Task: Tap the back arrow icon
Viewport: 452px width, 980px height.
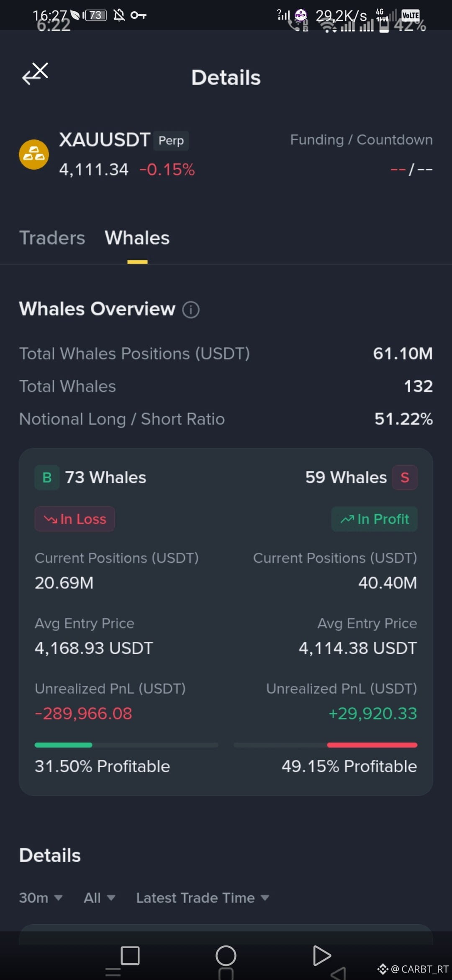Action: click(35, 74)
